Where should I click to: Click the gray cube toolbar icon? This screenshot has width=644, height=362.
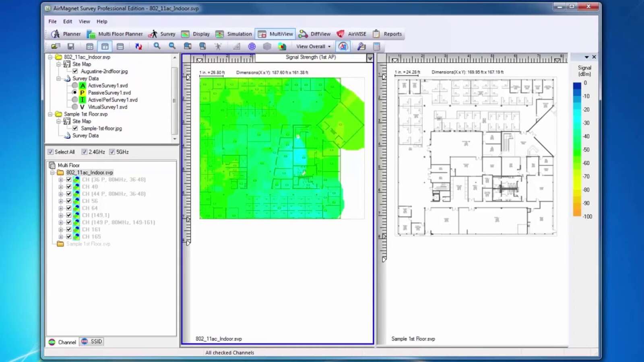coord(267,46)
